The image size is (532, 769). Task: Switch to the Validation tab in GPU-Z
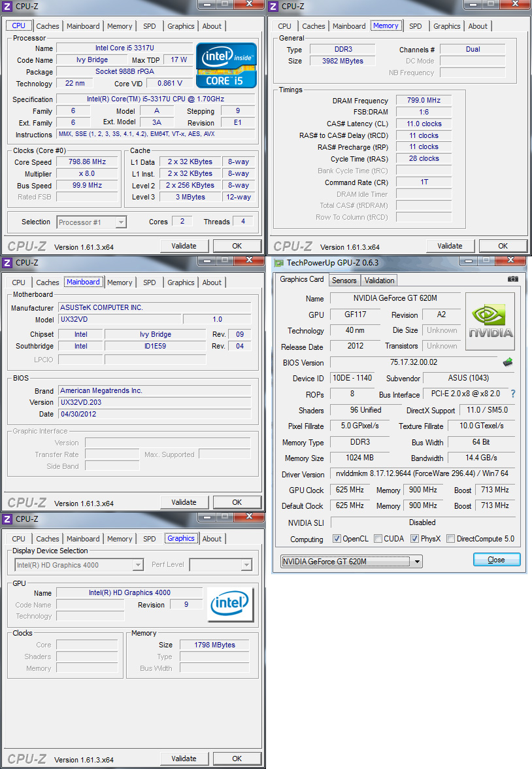[379, 281]
